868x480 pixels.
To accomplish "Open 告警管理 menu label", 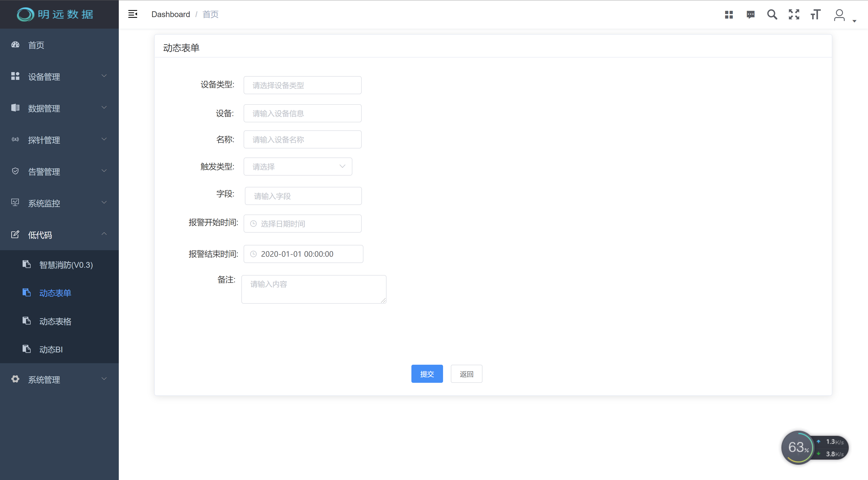I will (x=44, y=172).
